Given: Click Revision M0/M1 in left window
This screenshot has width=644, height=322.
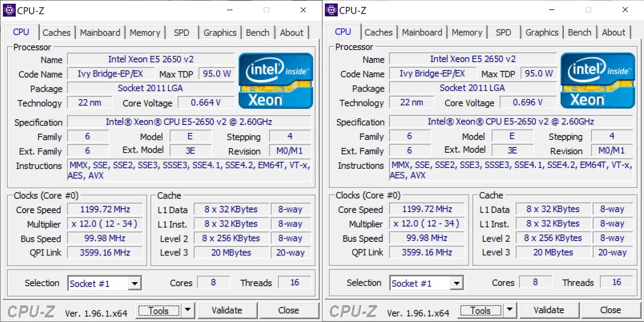Looking at the screenshot, I should point(290,151).
